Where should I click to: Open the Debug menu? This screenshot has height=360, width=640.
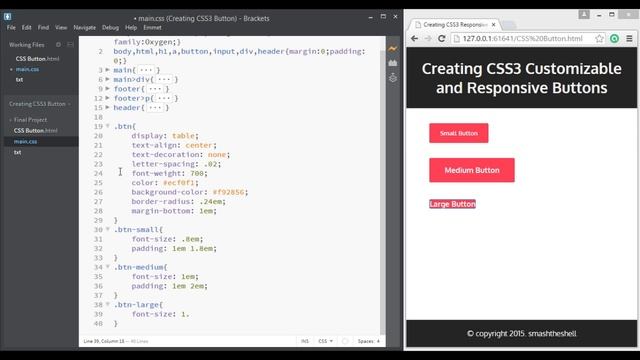coord(110,27)
